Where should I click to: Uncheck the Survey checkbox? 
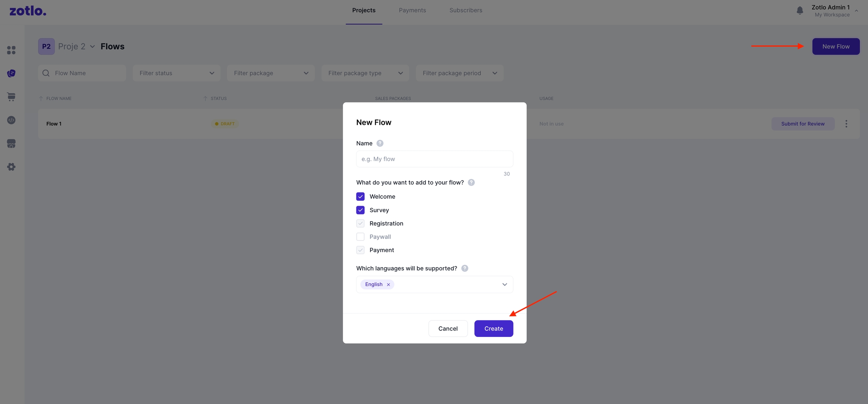click(x=360, y=210)
